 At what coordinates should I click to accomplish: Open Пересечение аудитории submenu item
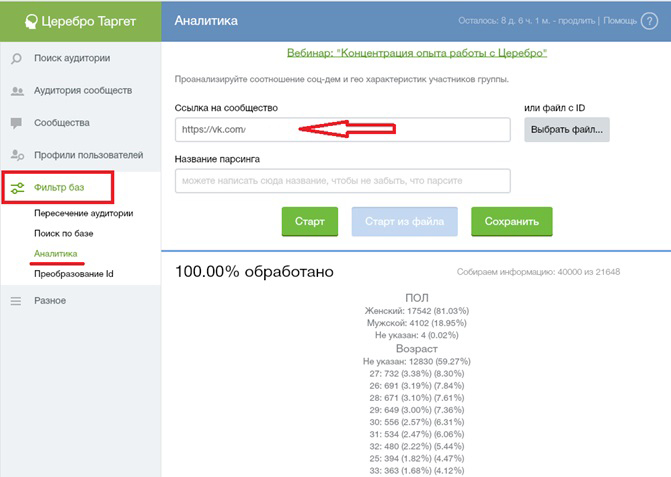pyautogui.click(x=83, y=213)
